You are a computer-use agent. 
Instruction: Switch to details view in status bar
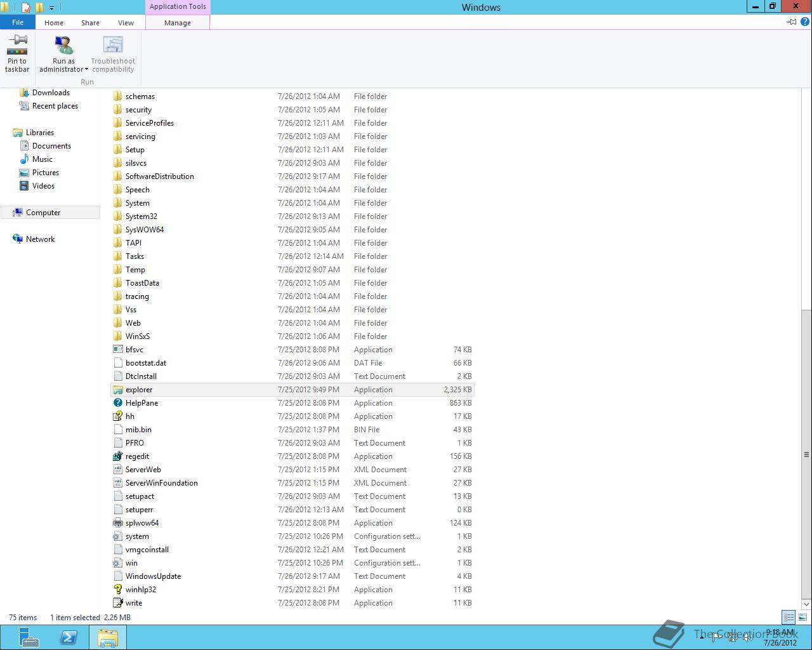(x=789, y=617)
